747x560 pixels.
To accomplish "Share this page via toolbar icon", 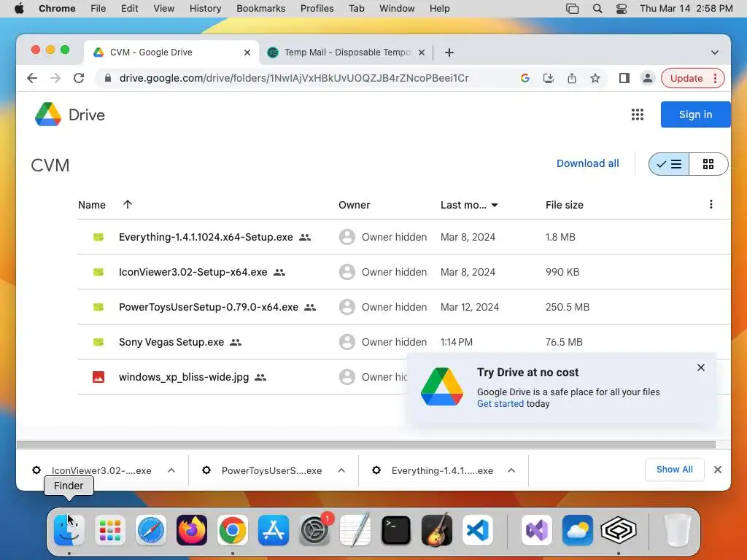I will 572,78.
